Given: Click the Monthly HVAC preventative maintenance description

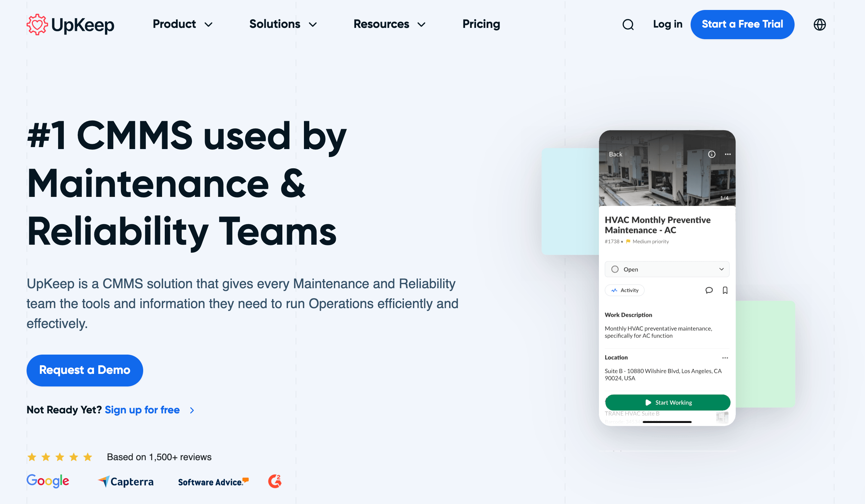Looking at the screenshot, I should tap(658, 332).
